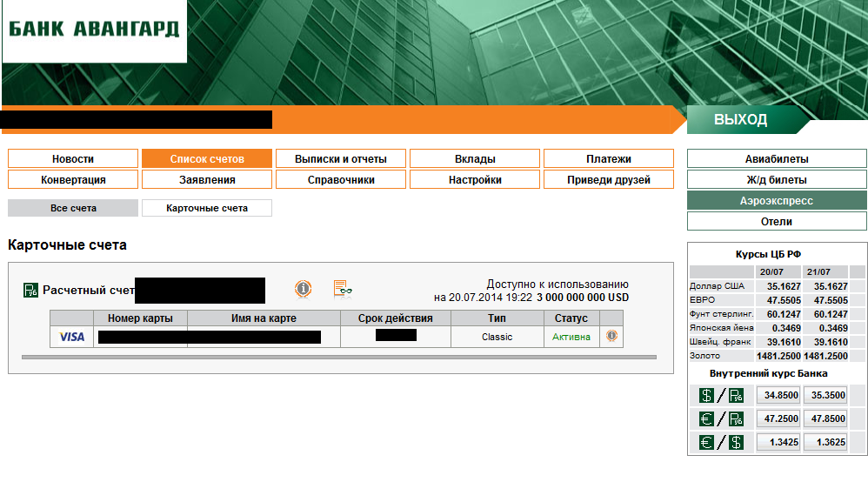Switch to Все счета tab
Image resolution: width=868 pixels, height=482 pixels.
coord(73,208)
